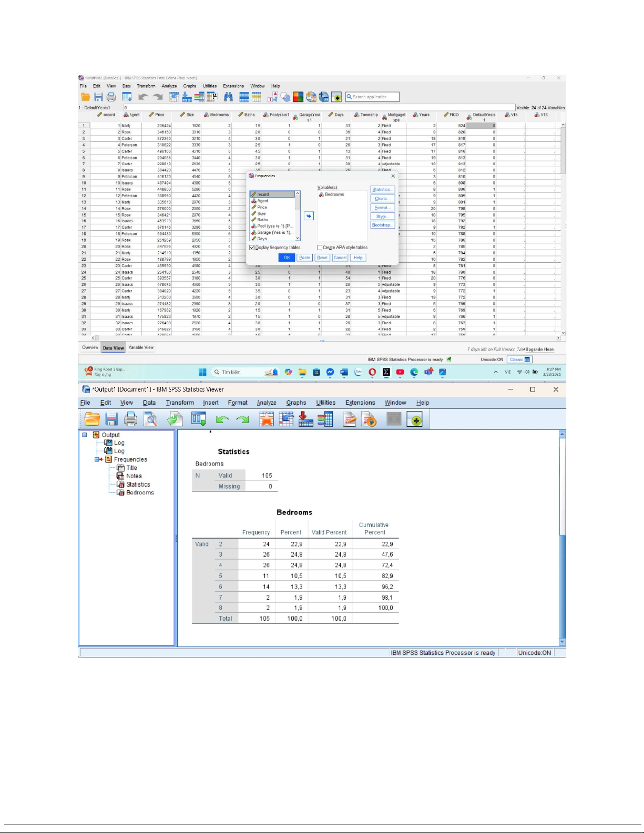Click the Print Preview icon in Viewer toolbar

pos(151,419)
